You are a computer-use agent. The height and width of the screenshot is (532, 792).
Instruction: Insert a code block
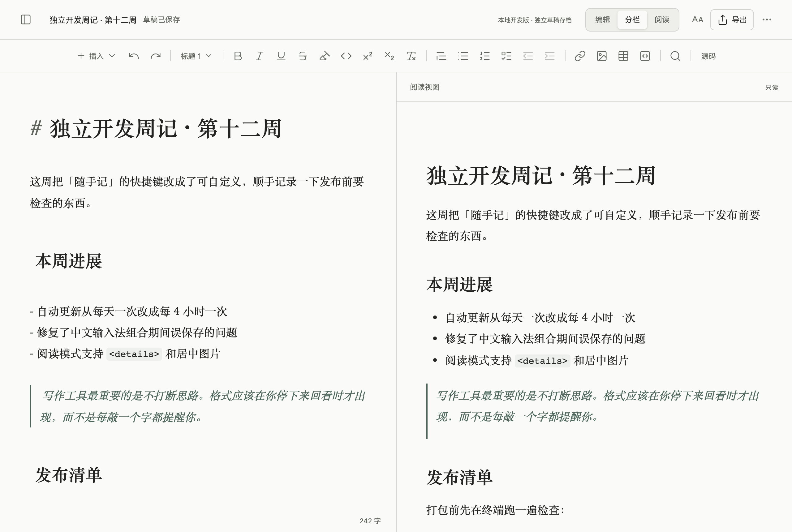point(645,56)
